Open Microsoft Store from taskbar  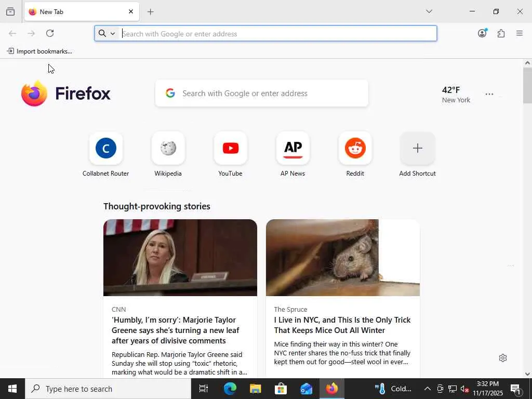[x=281, y=389]
